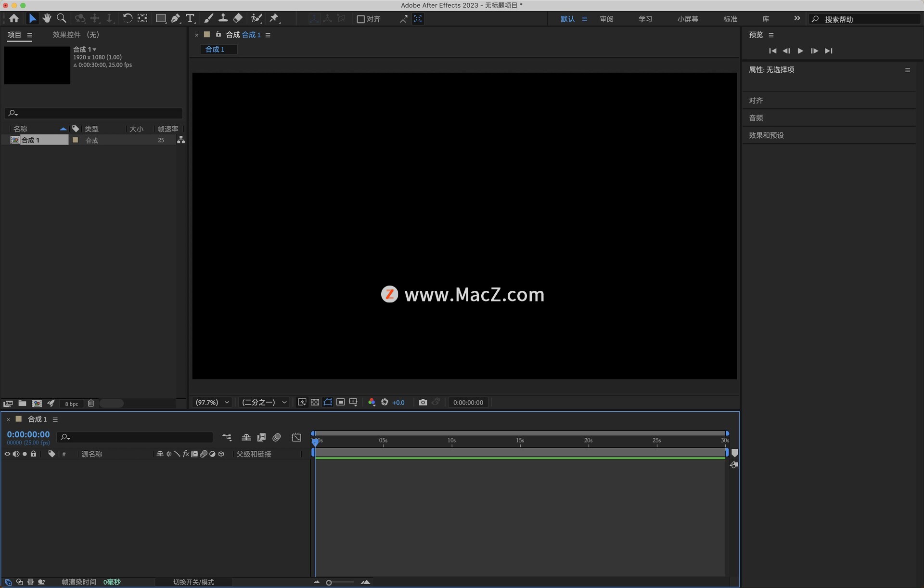Toggle fast previews button in viewer
This screenshot has width=924, height=588.
[302, 402]
